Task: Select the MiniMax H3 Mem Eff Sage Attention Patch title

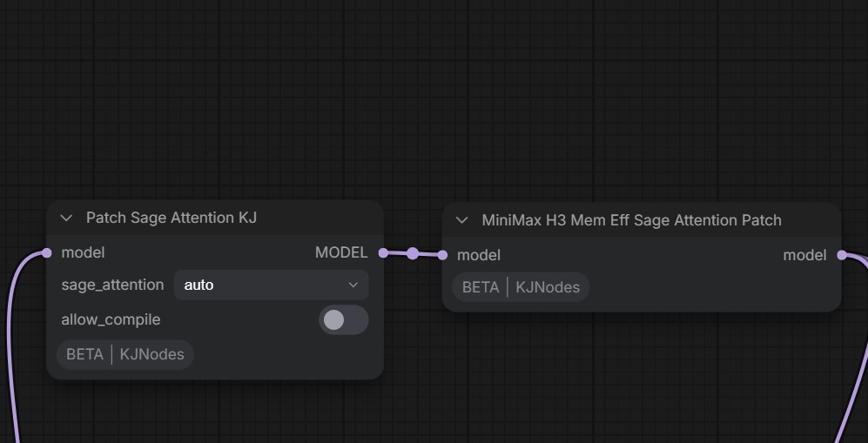Action: click(631, 220)
